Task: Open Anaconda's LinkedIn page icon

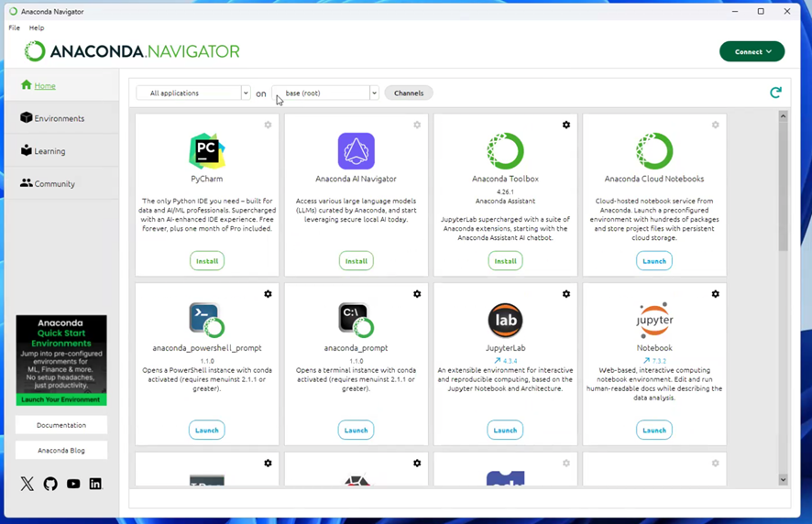Action: [95, 484]
